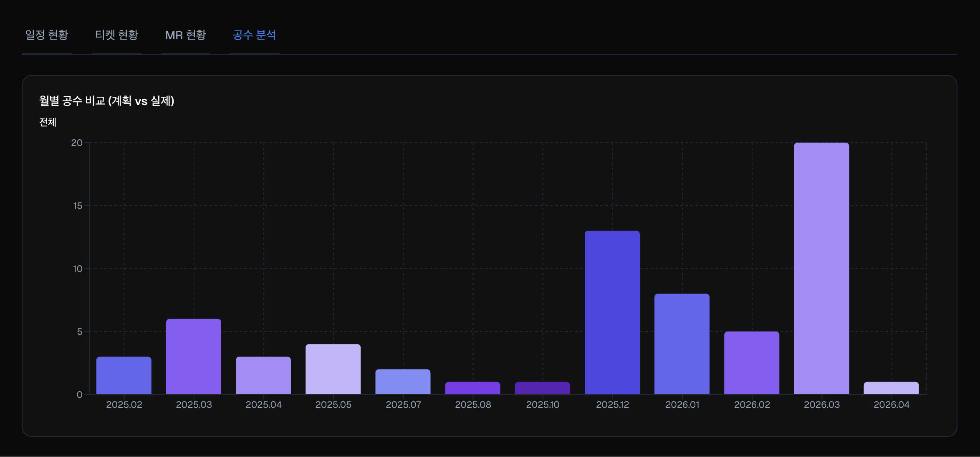980x457 pixels.
Task: Click the 2025.12 x-axis label
Action: pos(612,404)
